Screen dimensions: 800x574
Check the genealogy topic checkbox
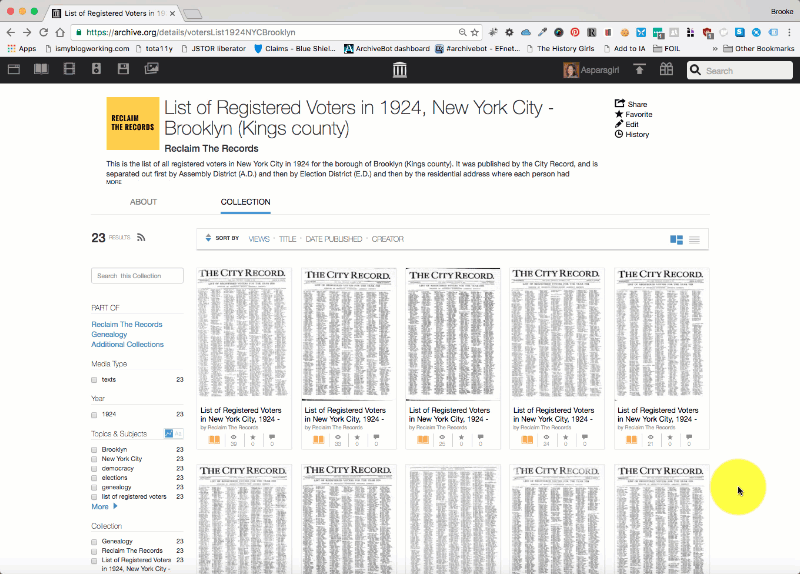pos(94,487)
